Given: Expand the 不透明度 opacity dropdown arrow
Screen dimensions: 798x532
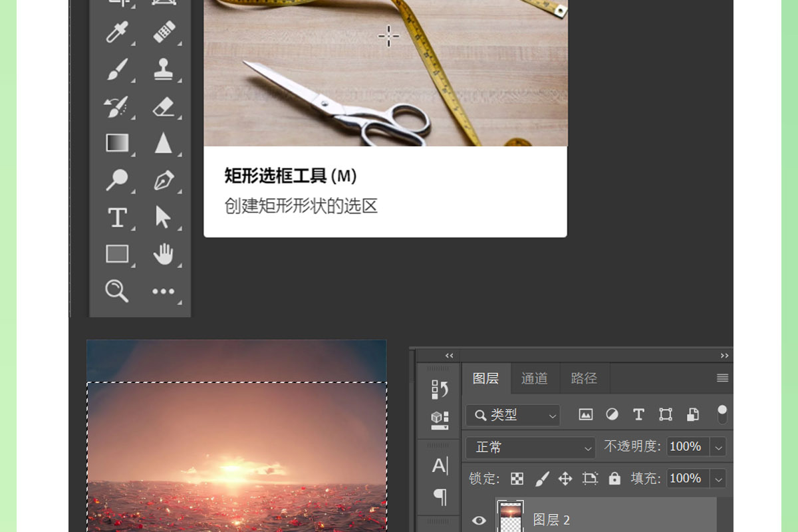Looking at the screenshot, I should click(718, 448).
